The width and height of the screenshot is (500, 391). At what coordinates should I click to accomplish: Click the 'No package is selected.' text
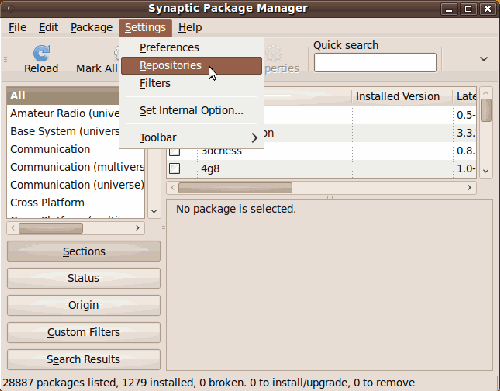coord(236,209)
